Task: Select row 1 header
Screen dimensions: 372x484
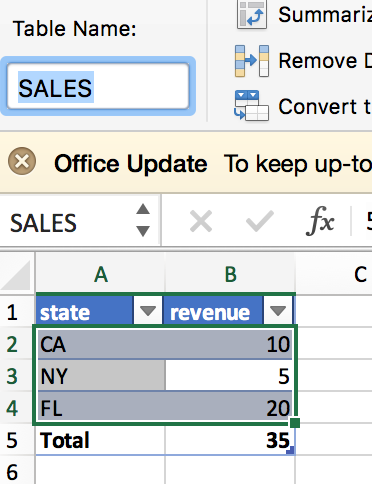Action: click(x=17, y=312)
